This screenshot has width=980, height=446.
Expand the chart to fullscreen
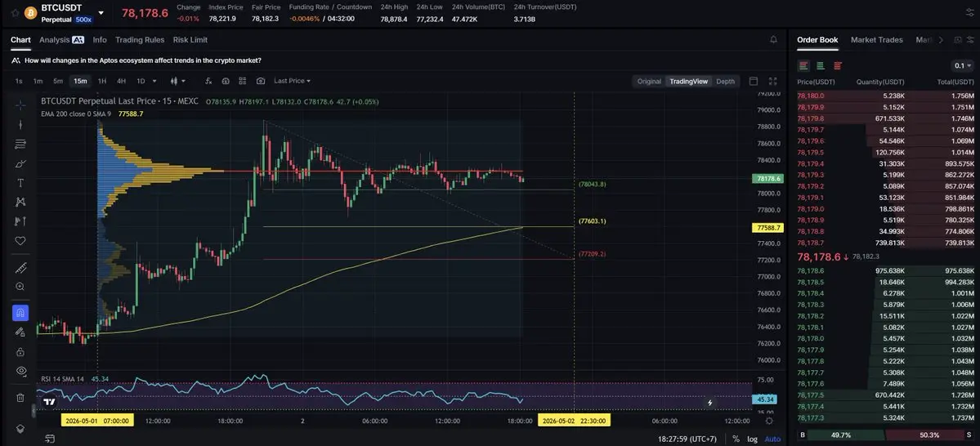773,81
